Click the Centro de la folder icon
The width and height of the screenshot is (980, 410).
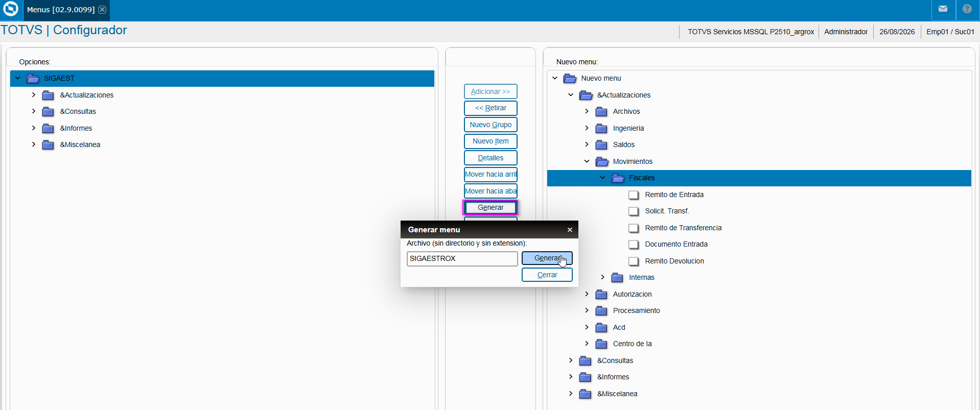[x=601, y=344]
